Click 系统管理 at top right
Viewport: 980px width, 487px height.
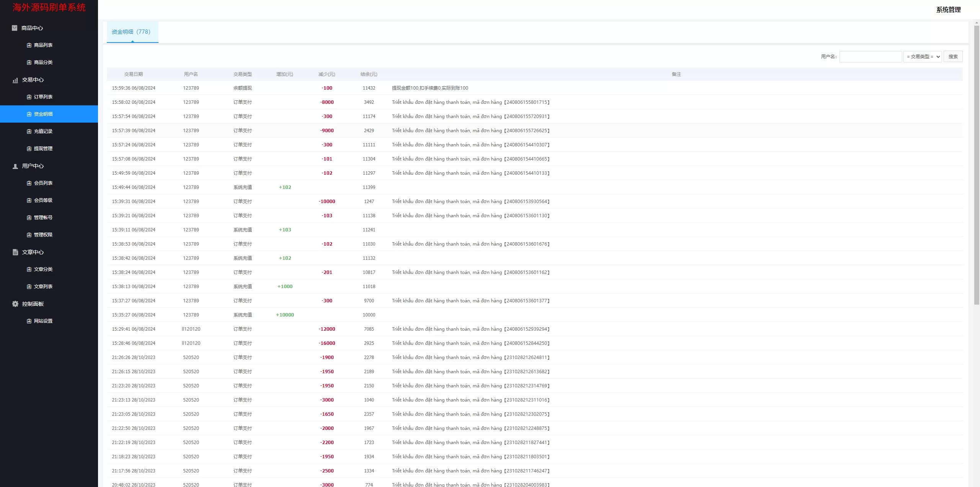click(x=948, y=10)
